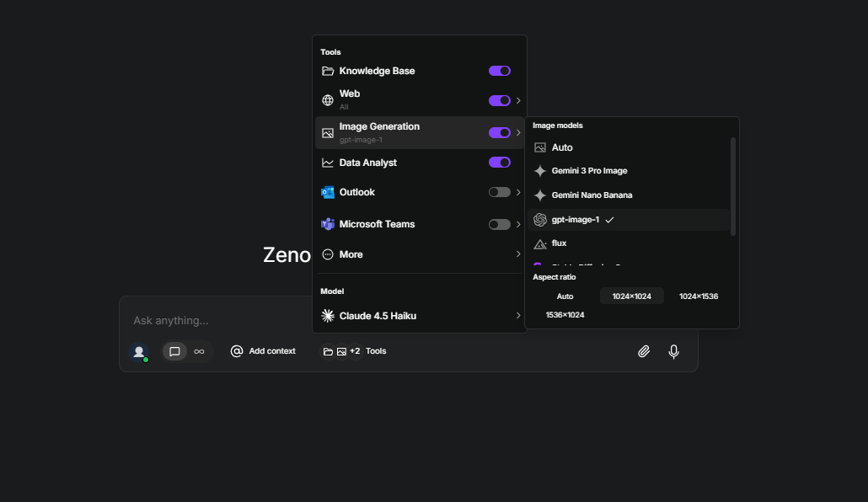The width and height of the screenshot is (868, 502).
Task: Choose the flux image model
Action: 629,243
